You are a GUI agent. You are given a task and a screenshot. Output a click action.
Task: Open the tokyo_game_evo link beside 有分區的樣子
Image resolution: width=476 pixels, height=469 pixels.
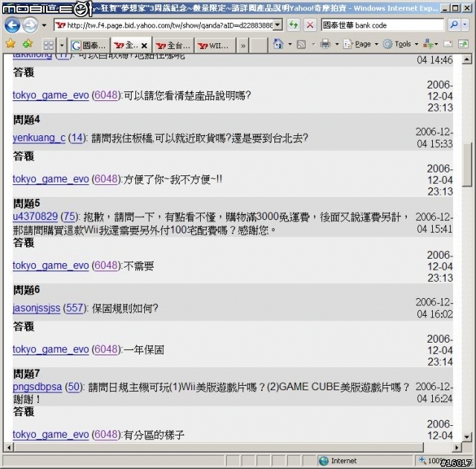click(x=51, y=435)
